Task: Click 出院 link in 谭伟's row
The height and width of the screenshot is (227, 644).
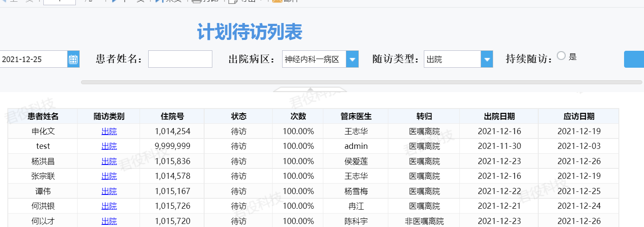Action: [109, 191]
